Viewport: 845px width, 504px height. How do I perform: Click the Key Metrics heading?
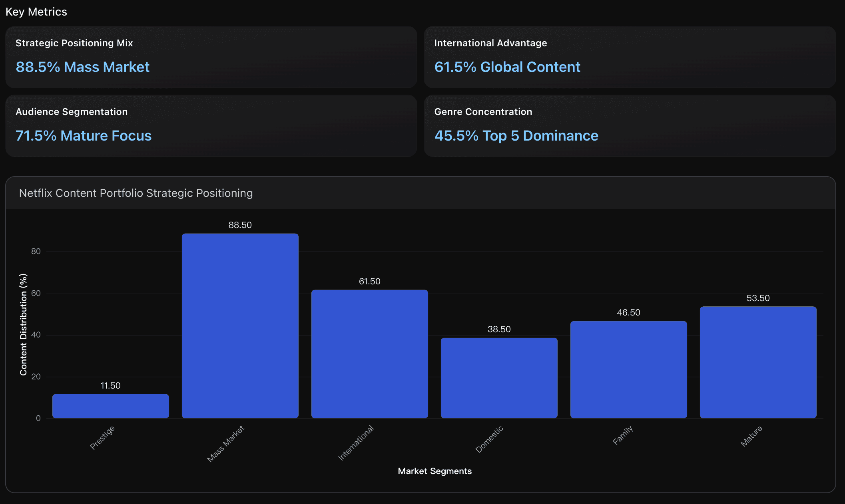tap(36, 12)
